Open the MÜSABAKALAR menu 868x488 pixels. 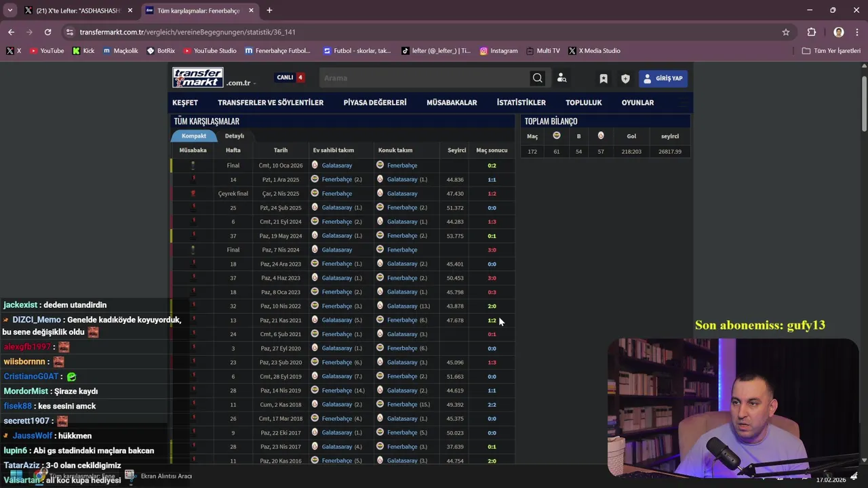coord(452,102)
